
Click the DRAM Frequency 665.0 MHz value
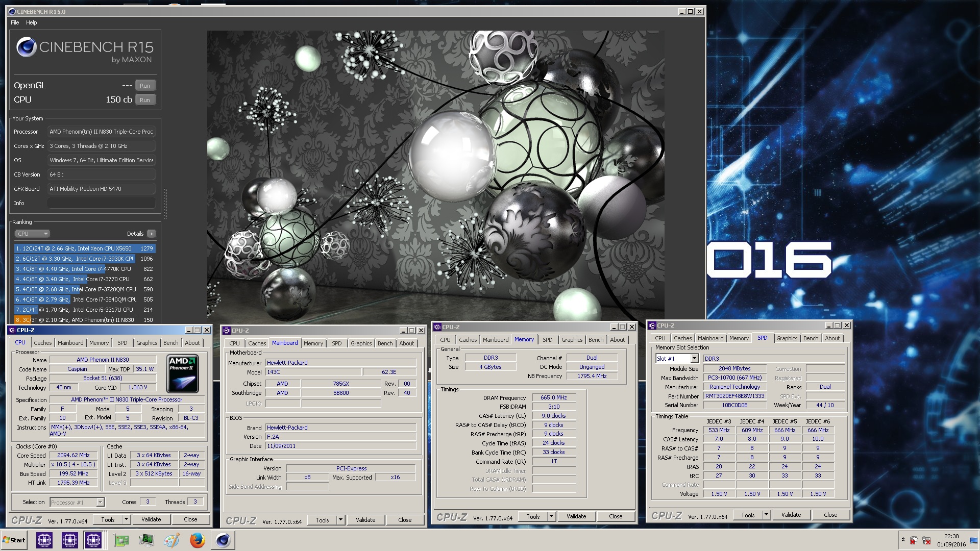pos(554,397)
